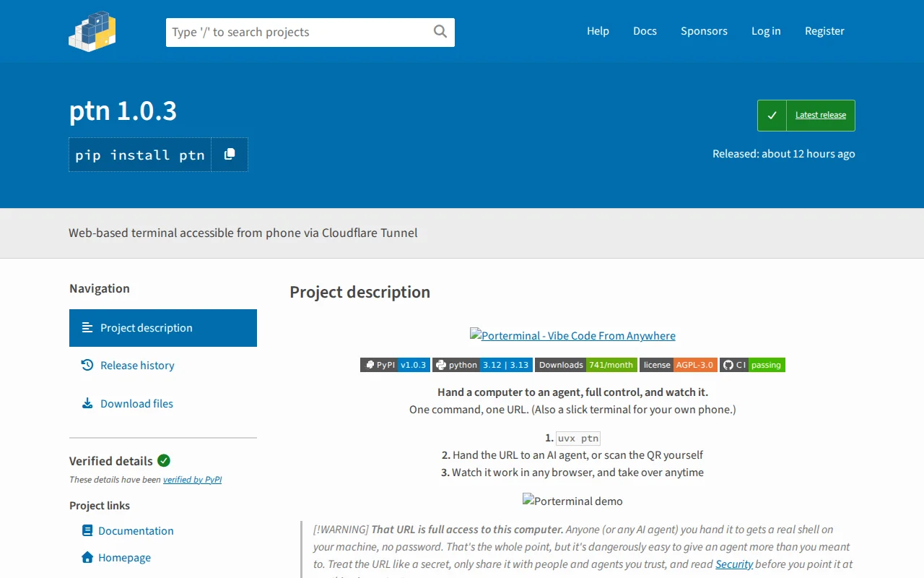Click the green checkmark latest release icon
Screen dimensions: 924x578
(772, 116)
